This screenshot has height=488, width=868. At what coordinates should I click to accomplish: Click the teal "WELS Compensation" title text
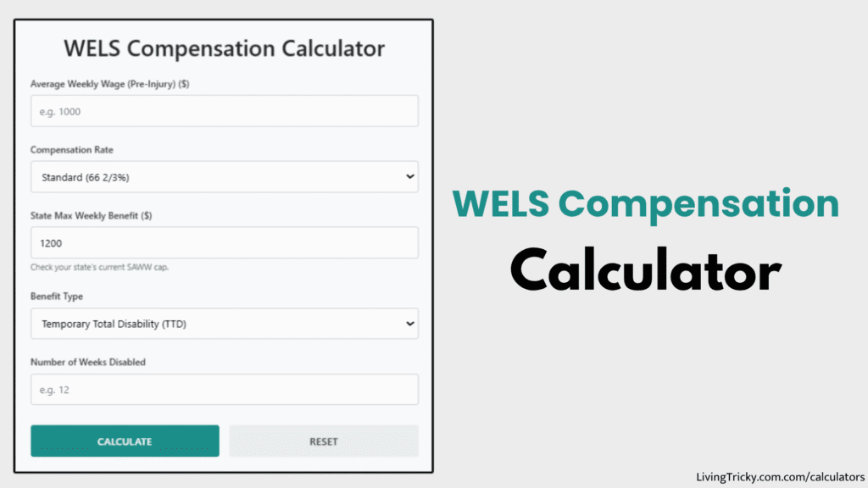(x=645, y=203)
